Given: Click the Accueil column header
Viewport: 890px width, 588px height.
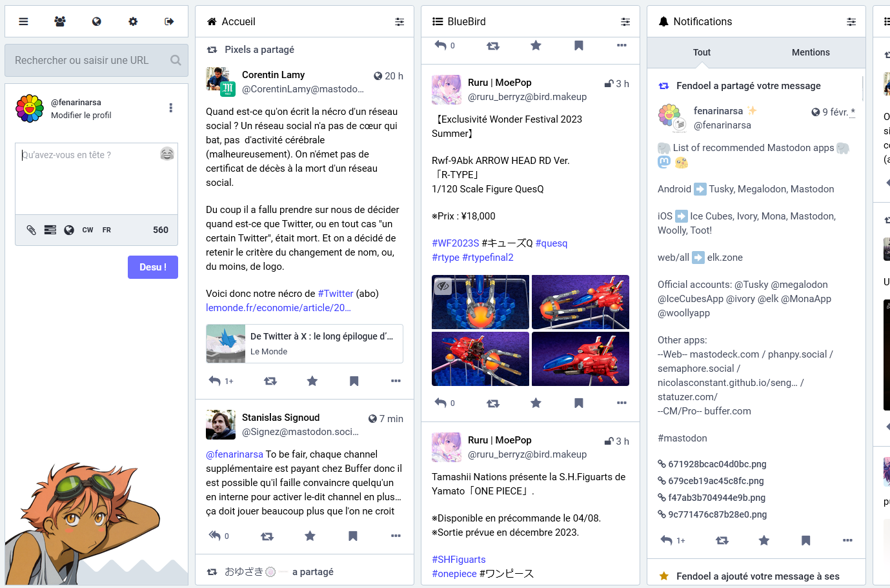Looking at the screenshot, I should tap(231, 21).
